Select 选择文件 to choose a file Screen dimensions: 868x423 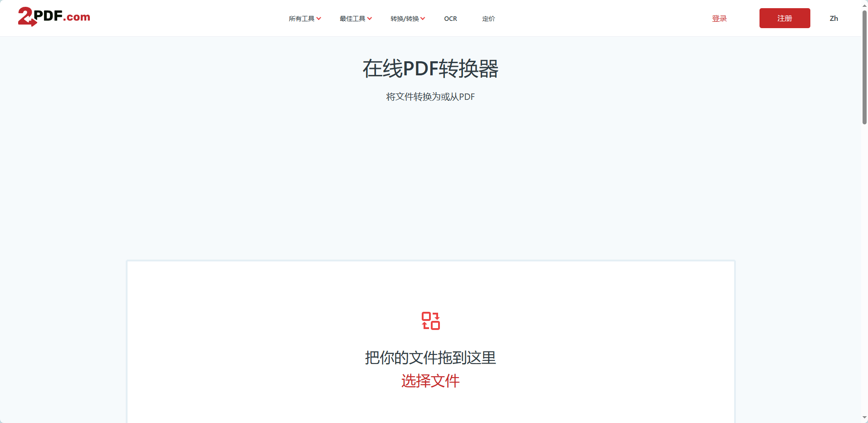point(430,381)
